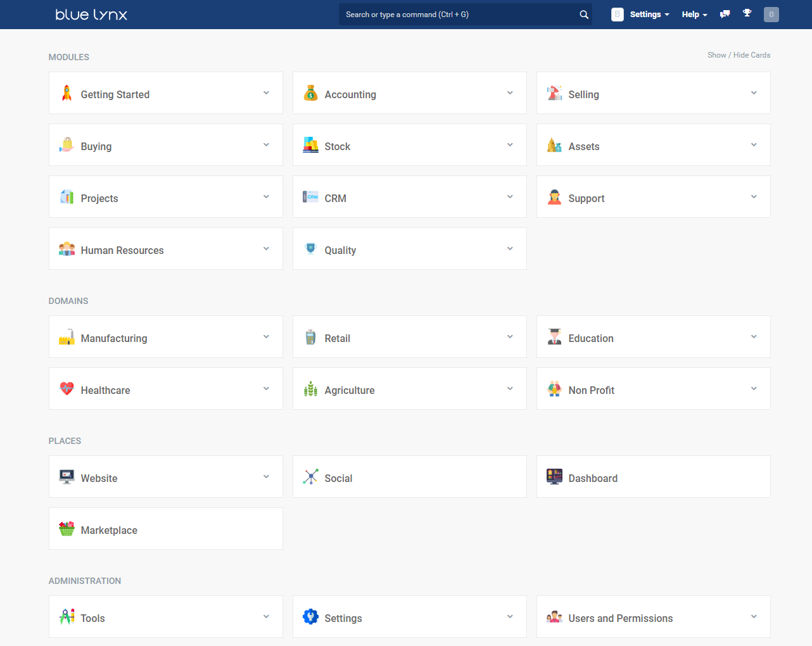Click the Marketplace basket icon
The height and width of the screenshot is (646, 812).
(67, 529)
